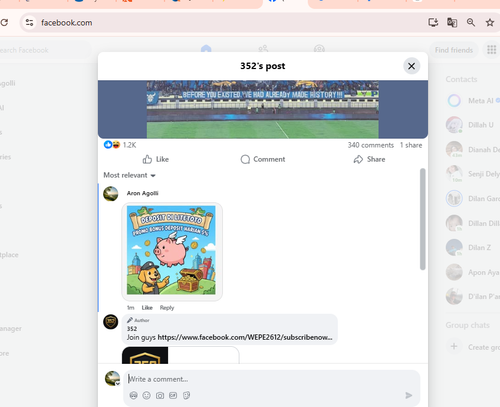Image resolution: width=500 pixels, height=407 pixels.
Task: Click the send comment arrow icon
Action: click(409, 395)
